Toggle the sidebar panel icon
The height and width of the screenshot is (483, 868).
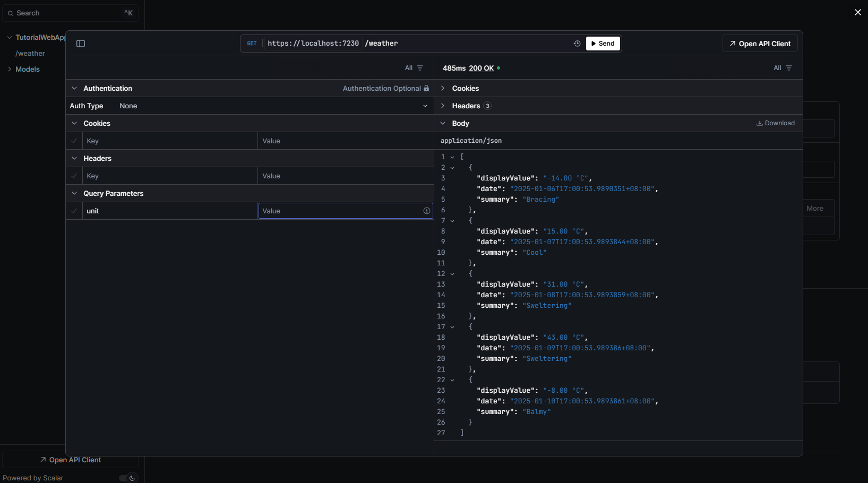click(x=81, y=44)
